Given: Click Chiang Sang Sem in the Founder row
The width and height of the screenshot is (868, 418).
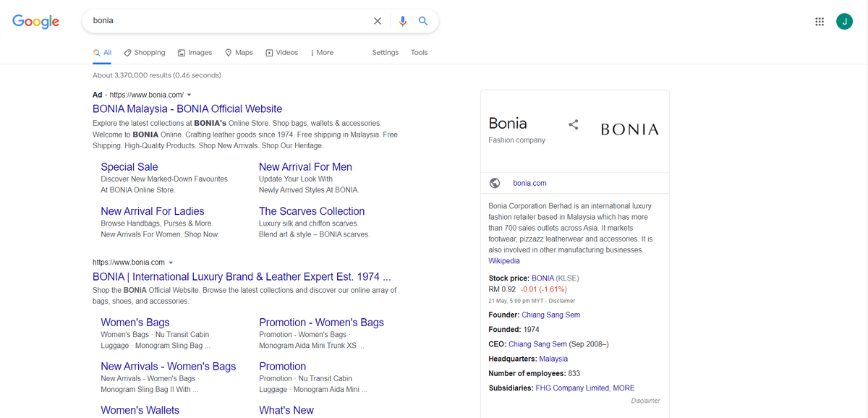Looking at the screenshot, I should (550, 315).
